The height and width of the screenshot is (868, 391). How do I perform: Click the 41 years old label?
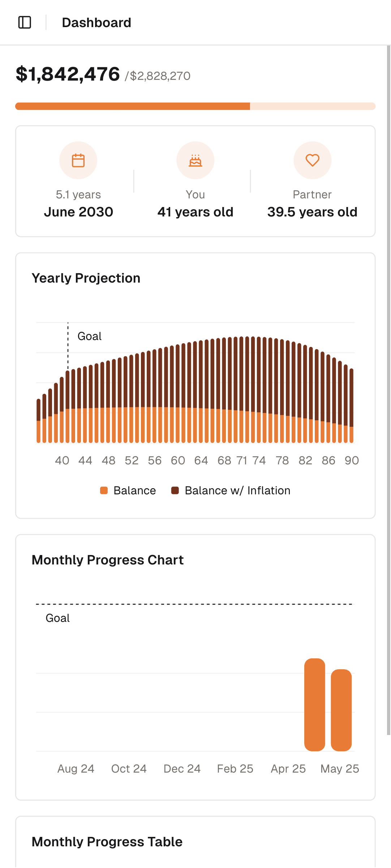(195, 212)
